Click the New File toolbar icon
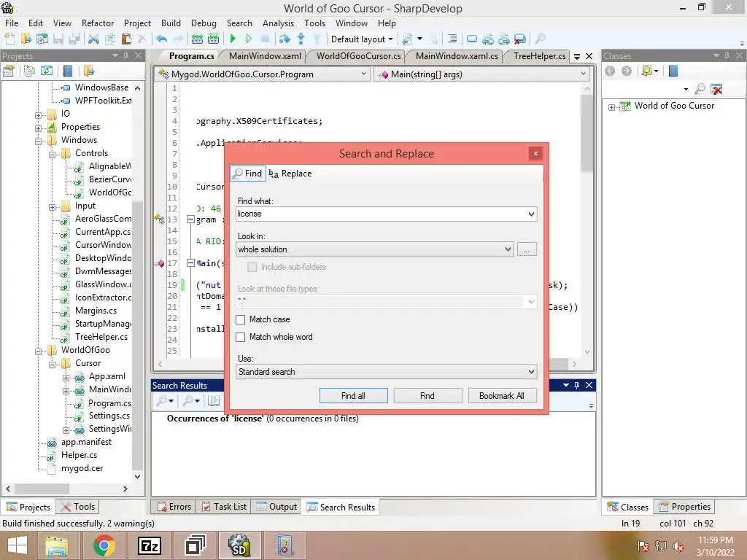The image size is (747, 560). point(9,39)
